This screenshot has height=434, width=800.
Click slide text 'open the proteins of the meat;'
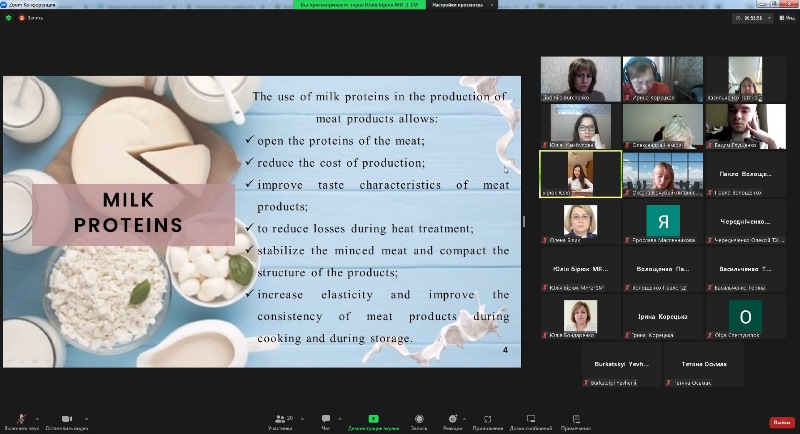(x=341, y=141)
